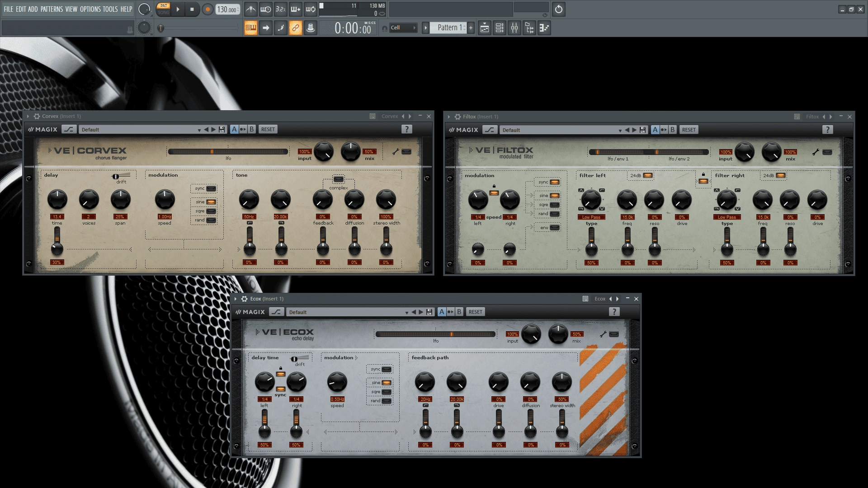The image size is (868, 488).
Task: Click the play button in the transport bar
Action: [178, 9]
